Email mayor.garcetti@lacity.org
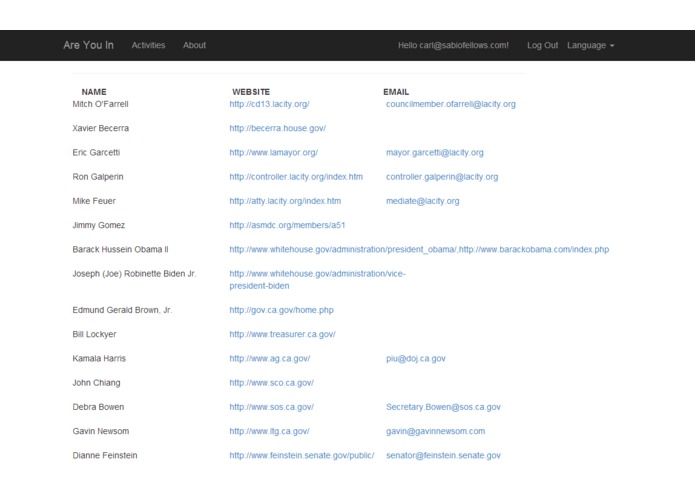 [435, 152]
